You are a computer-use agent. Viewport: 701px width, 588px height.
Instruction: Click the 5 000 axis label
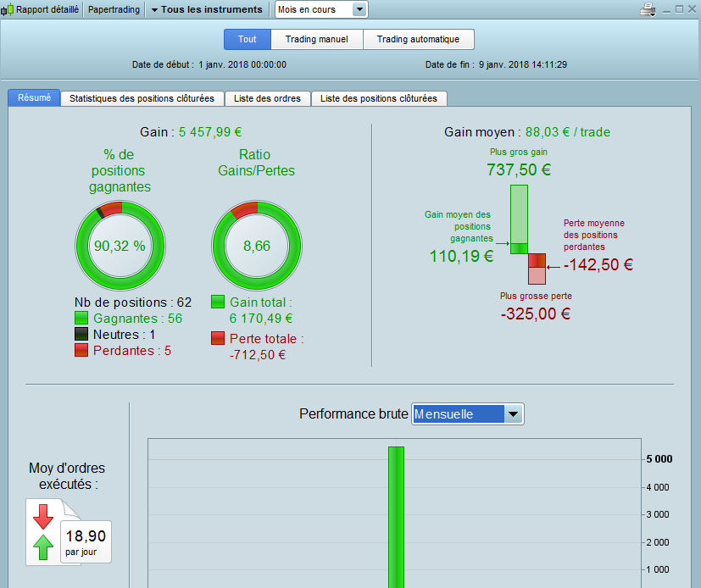tap(659, 459)
